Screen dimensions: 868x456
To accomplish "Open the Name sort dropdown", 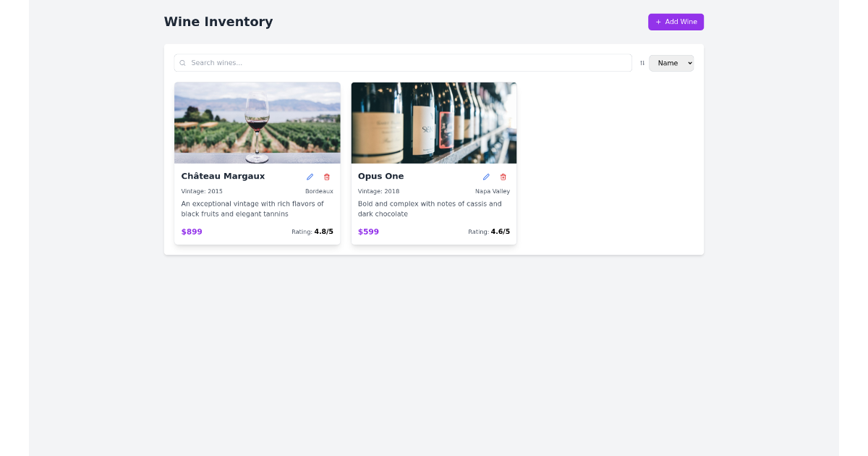I will click(671, 63).
